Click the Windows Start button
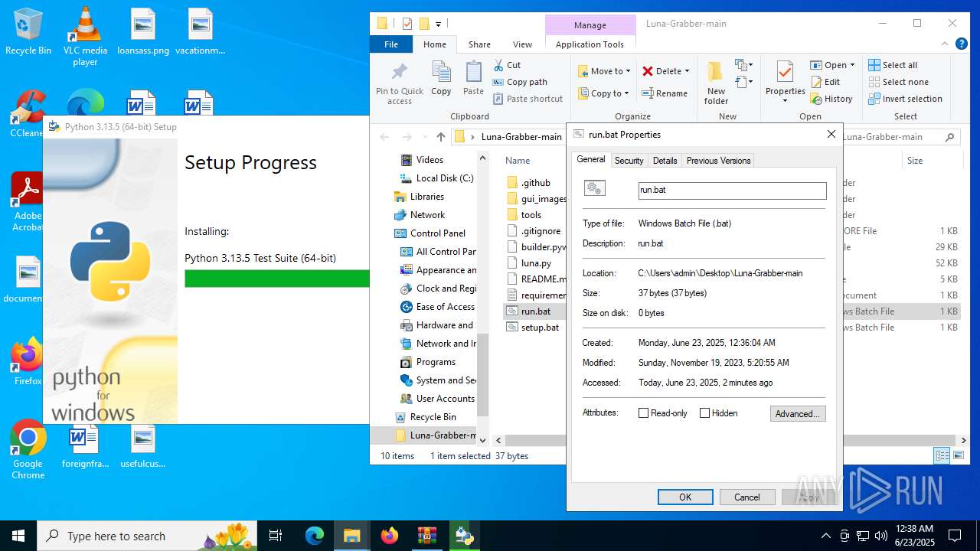 18,536
